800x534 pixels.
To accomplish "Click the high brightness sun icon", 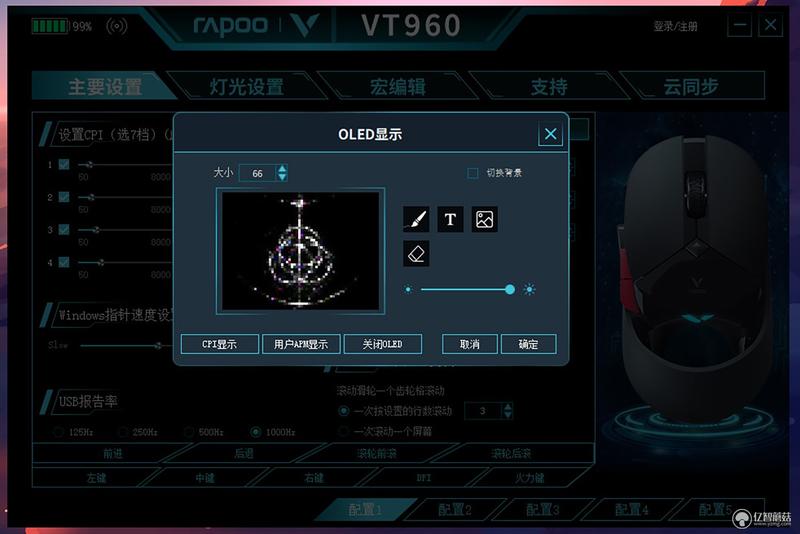I will tap(529, 289).
